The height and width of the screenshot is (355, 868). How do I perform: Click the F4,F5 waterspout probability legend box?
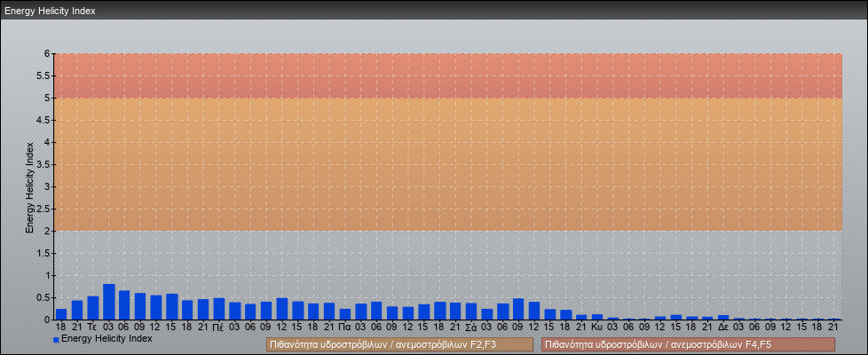pos(688,344)
